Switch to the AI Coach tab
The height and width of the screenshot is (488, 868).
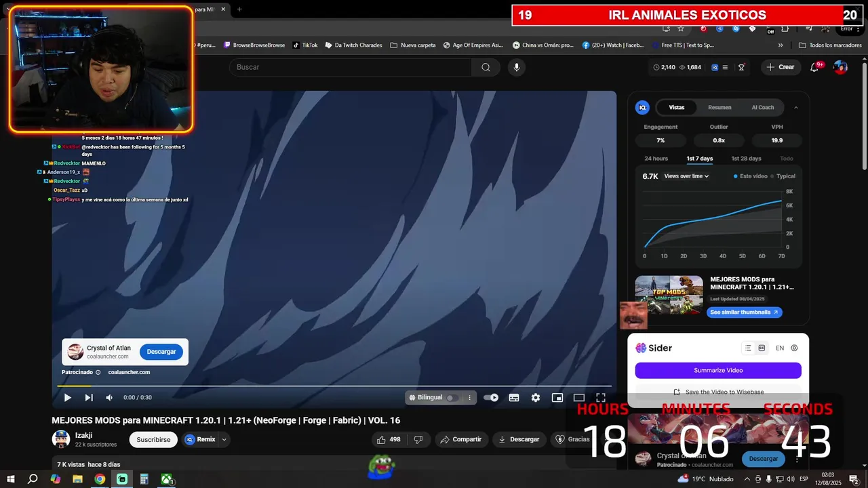tap(763, 107)
